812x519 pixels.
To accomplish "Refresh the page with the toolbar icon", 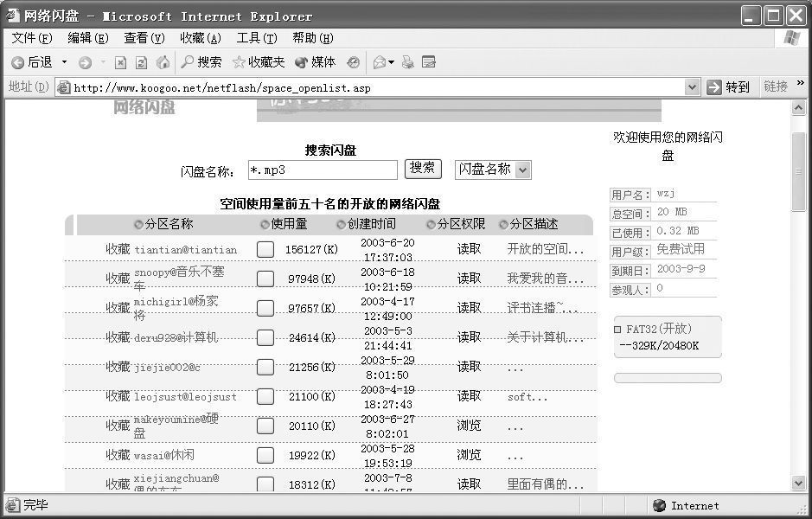I will coord(141,62).
